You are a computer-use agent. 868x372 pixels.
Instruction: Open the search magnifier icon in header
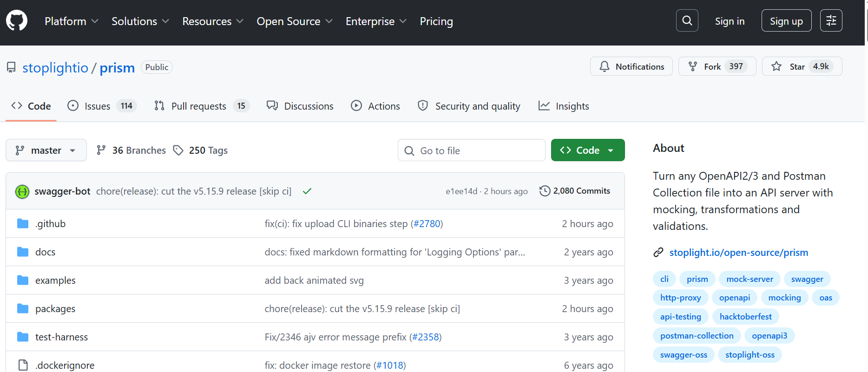pos(687,21)
